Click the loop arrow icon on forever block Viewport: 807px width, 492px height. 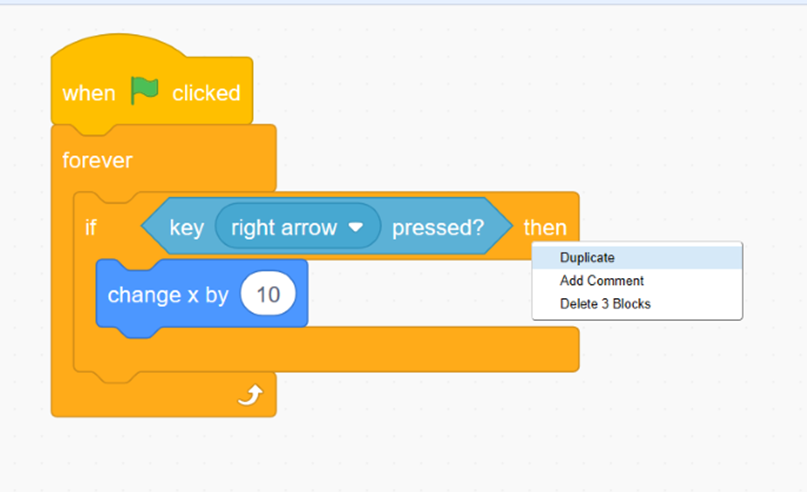point(249,397)
